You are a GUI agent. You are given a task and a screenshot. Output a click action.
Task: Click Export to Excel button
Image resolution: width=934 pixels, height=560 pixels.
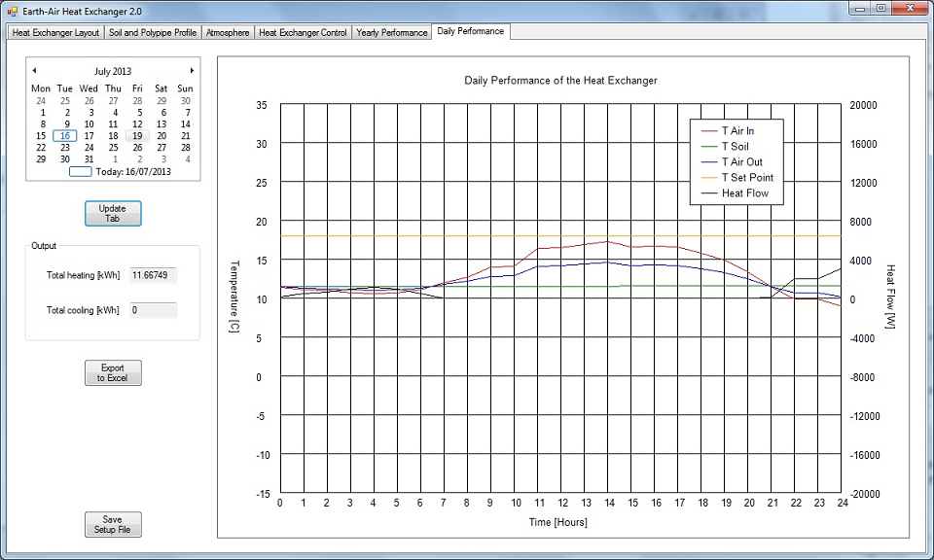pos(113,373)
